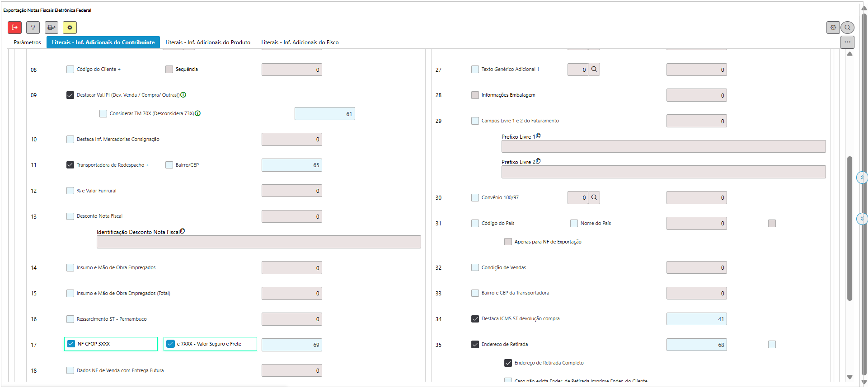Switch to the Parâmetros tab
The height and width of the screenshot is (388, 868).
pos(27,42)
